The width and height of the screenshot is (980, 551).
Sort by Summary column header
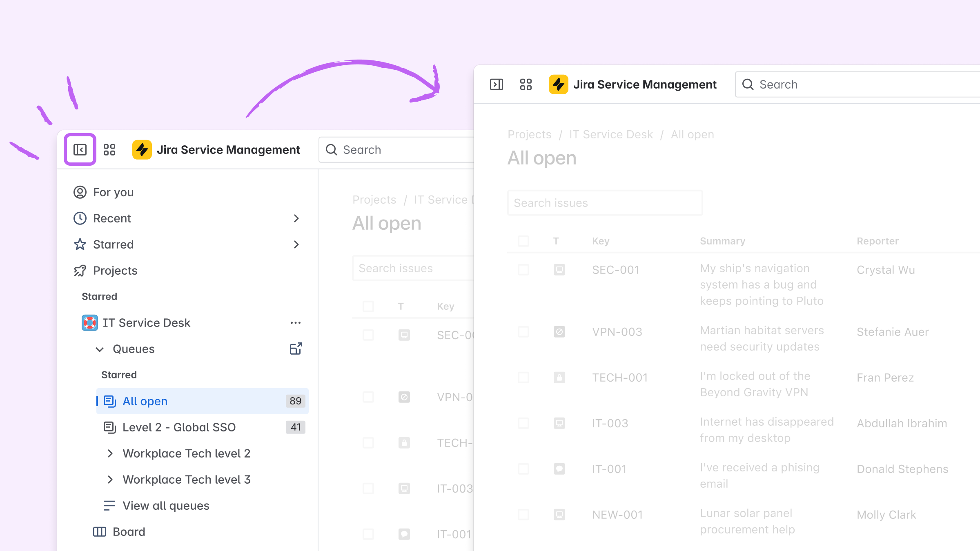click(x=723, y=241)
